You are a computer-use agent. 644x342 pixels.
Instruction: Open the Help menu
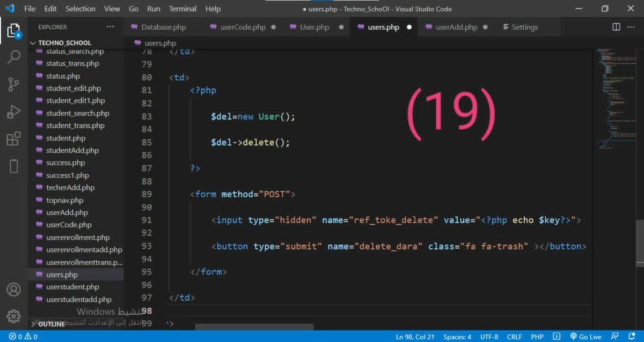213,9
